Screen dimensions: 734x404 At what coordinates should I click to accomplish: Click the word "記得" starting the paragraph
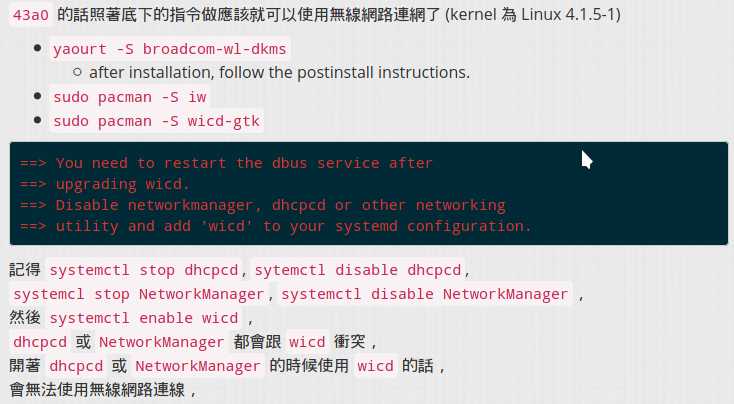point(25,270)
